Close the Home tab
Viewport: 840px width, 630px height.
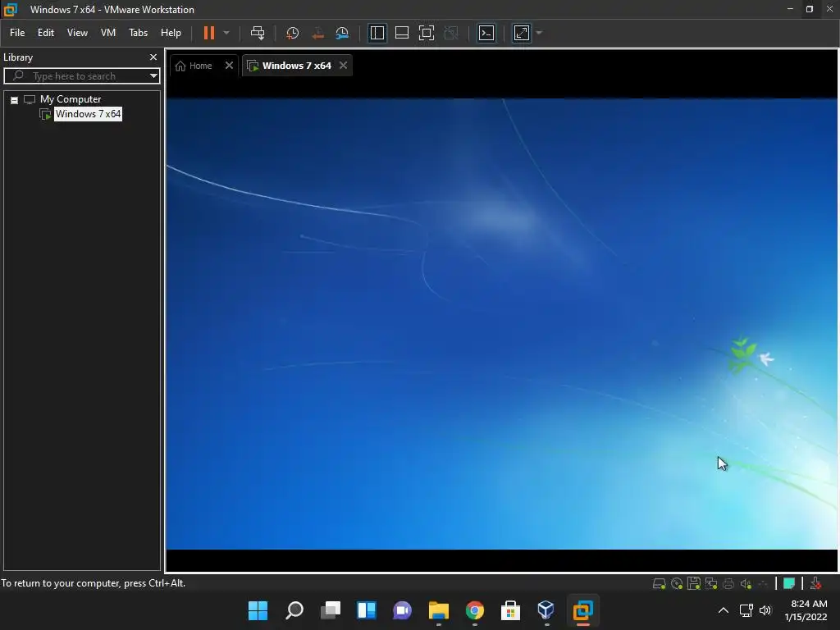[230, 66]
